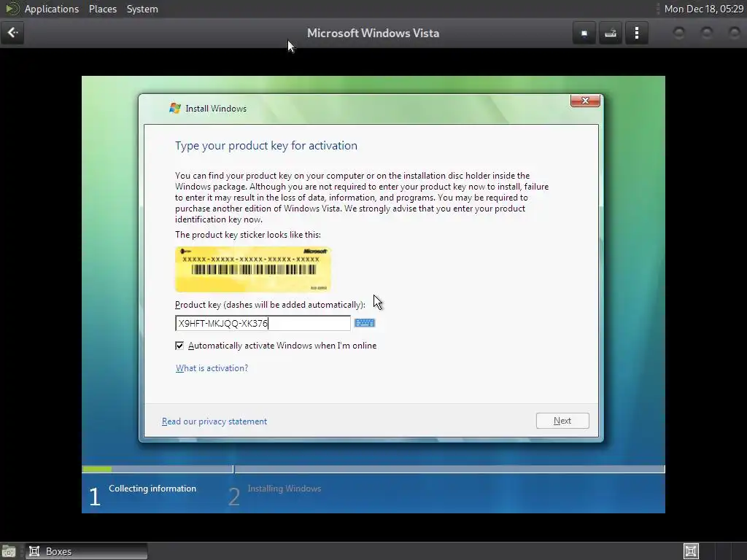Image resolution: width=747 pixels, height=560 pixels.
Task: Go back using the Boxes back arrow
Action: pos(12,33)
